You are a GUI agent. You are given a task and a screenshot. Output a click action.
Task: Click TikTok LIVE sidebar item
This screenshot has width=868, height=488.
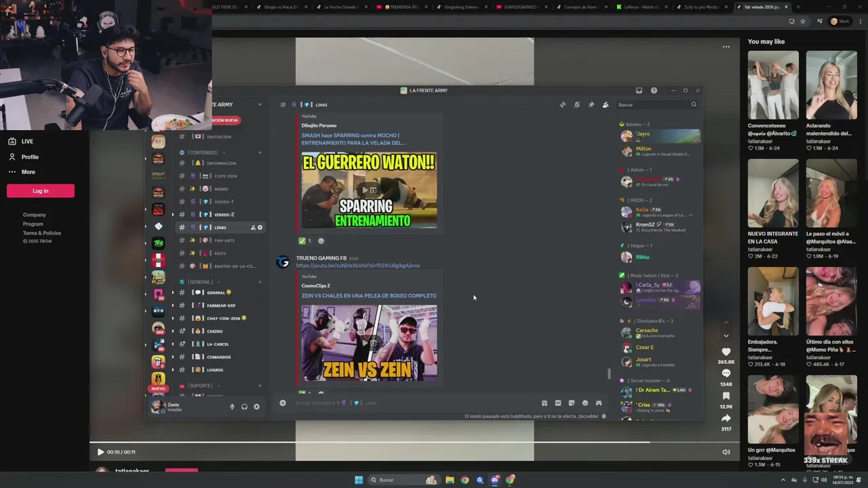(x=20, y=142)
